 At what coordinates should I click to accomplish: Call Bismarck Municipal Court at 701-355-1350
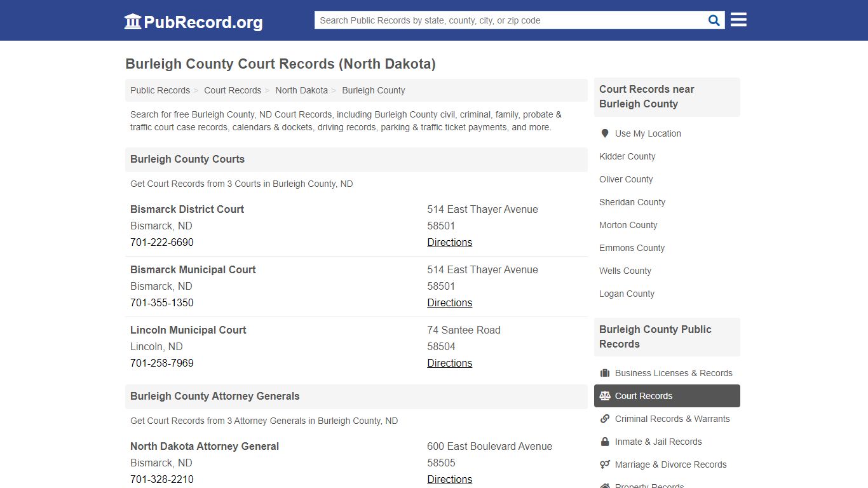(x=162, y=302)
